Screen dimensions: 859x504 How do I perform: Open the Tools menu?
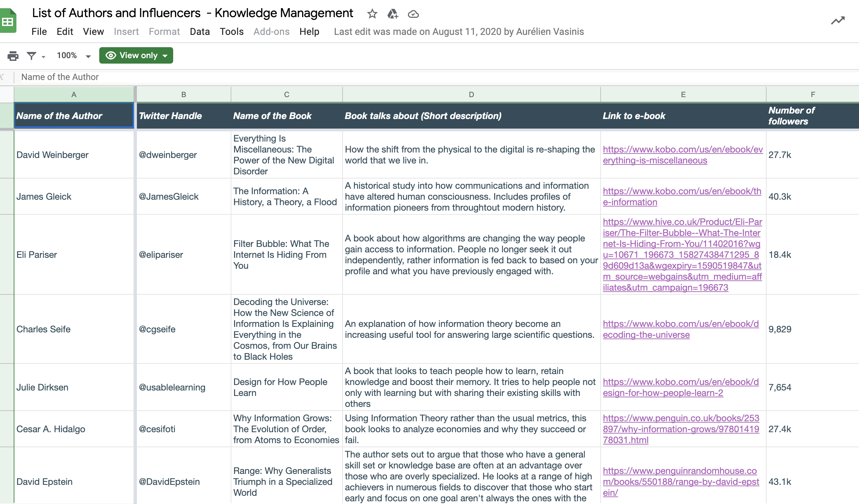[231, 31]
